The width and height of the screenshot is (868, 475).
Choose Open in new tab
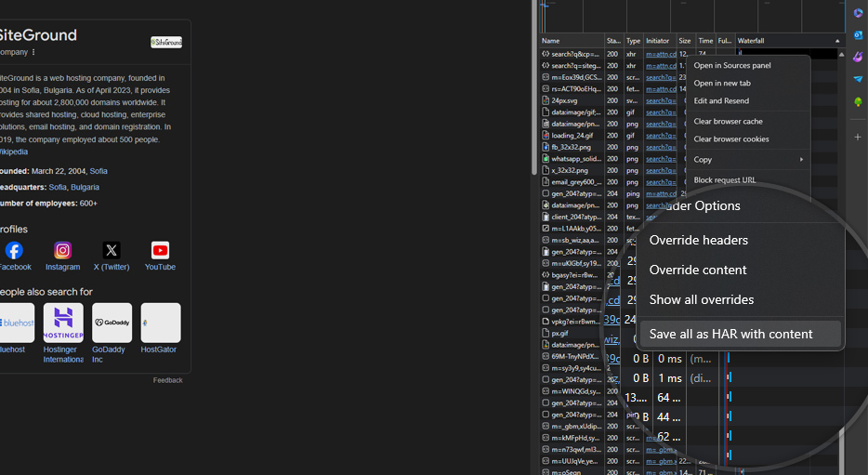coord(722,83)
